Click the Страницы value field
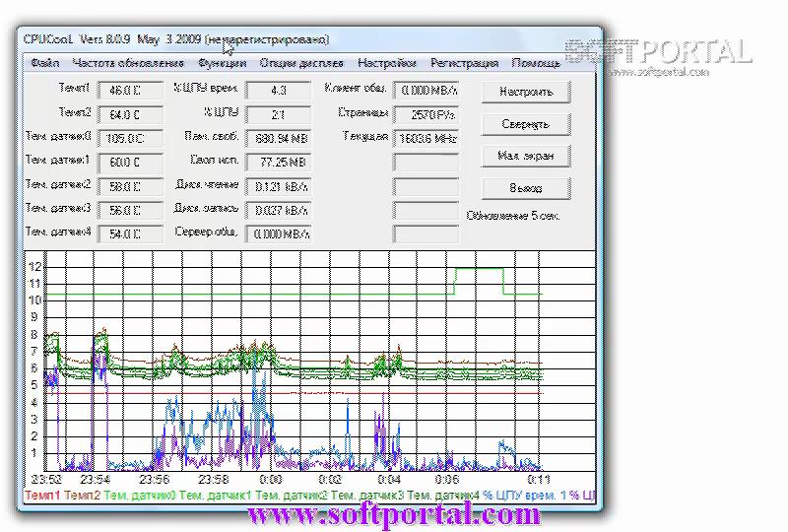This screenshot has height=532, width=788. click(426, 114)
